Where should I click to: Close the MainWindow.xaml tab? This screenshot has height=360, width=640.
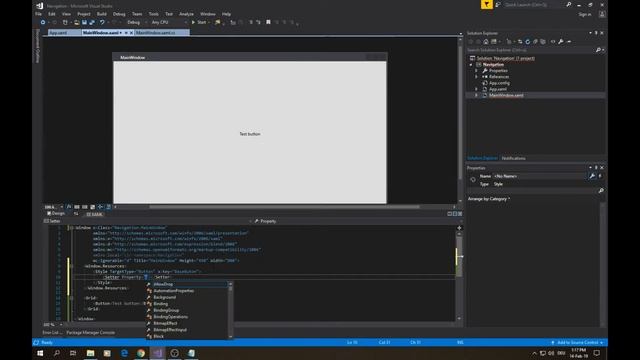[131, 33]
